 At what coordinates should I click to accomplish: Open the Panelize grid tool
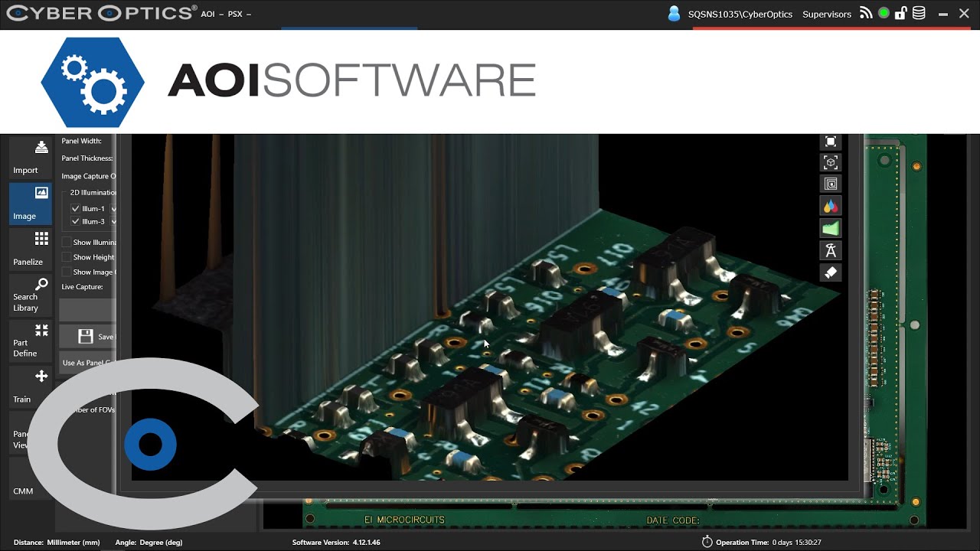coord(30,249)
